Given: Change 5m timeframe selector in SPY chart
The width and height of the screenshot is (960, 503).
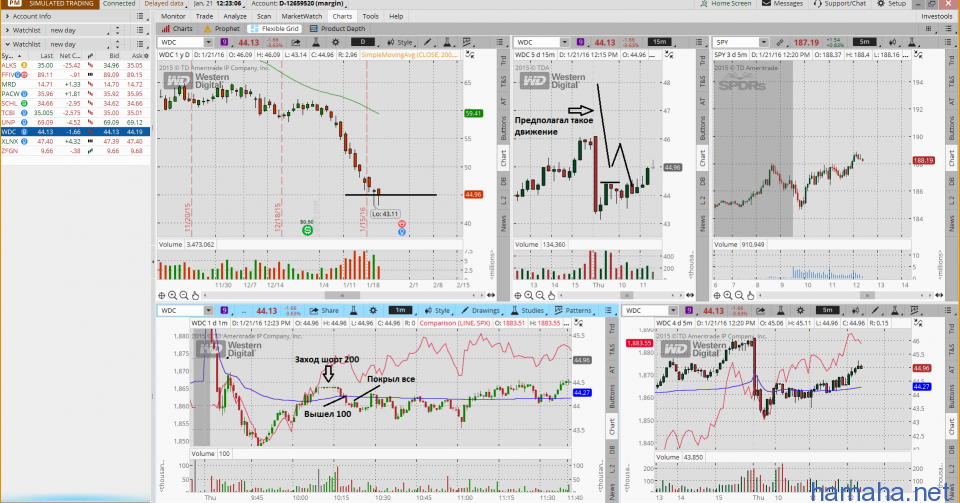Looking at the screenshot, I should point(864,42).
